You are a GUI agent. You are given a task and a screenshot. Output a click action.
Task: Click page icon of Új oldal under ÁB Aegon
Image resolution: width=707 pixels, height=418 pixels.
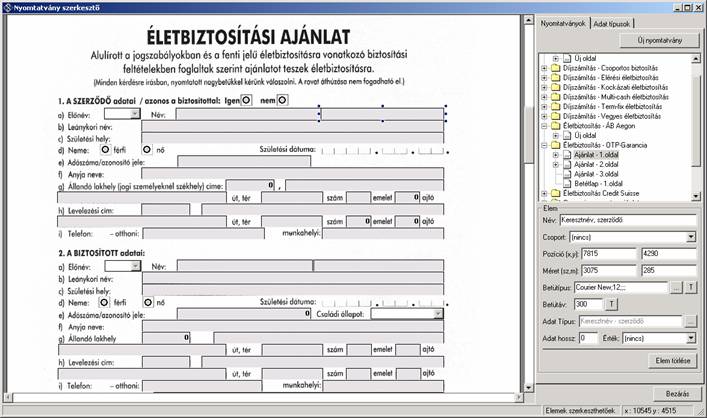567,135
